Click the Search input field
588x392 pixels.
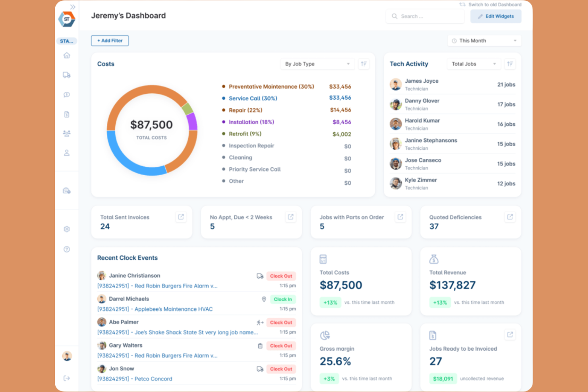click(x=425, y=16)
